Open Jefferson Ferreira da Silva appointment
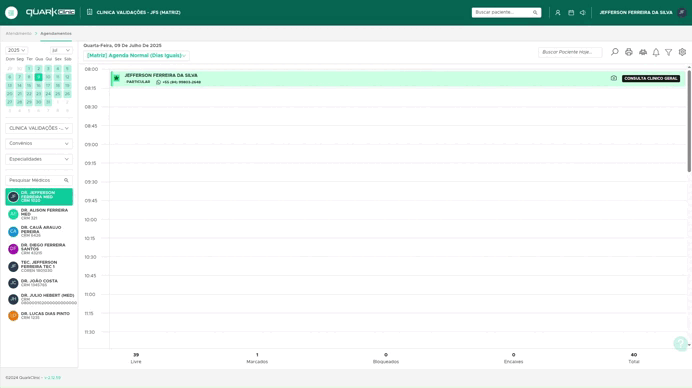This screenshot has width=692, height=388. pos(398,79)
